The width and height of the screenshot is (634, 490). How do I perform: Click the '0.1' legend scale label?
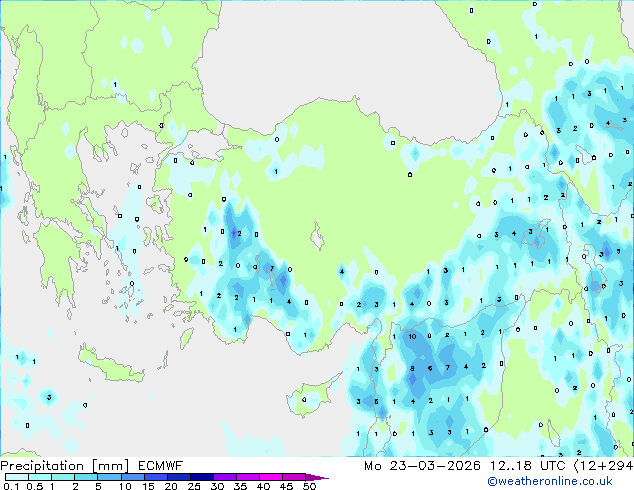pyautogui.click(x=11, y=486)
